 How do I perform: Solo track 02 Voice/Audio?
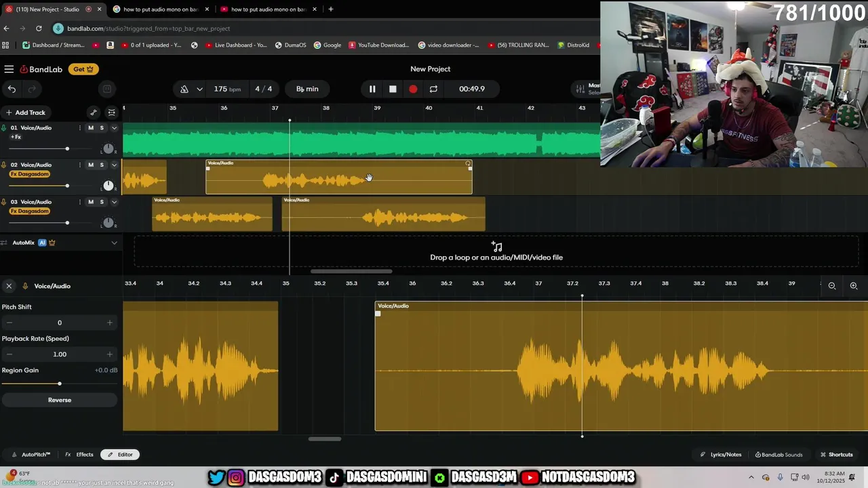[x=102, y=165]
